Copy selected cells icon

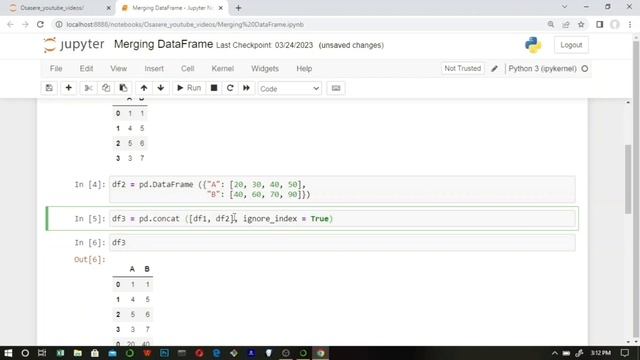tap(106, 88)
